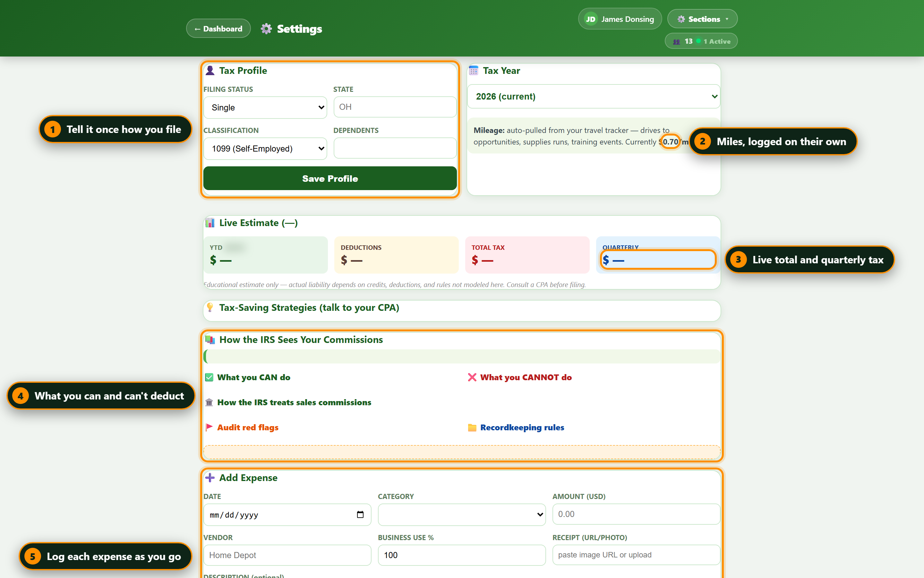Open the expense Category dropdown
The image size is (924, 578).
pyautogui.click(x=462, y=514)
